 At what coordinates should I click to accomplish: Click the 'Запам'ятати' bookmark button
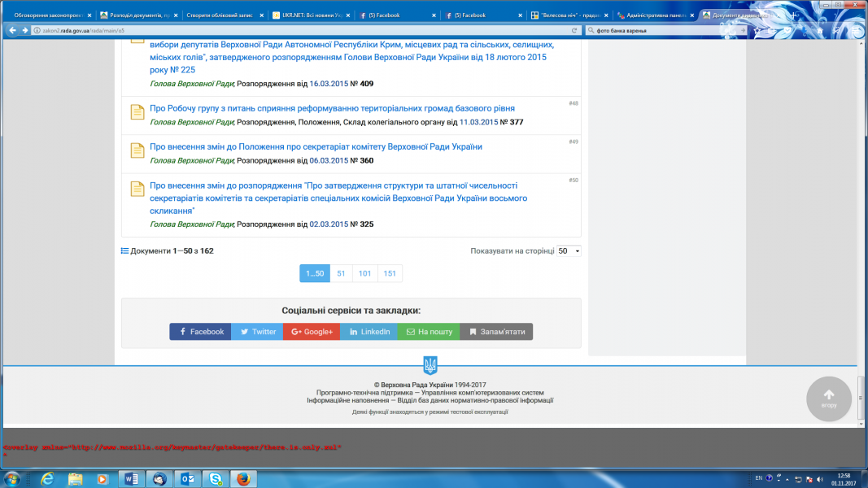pos(496,332)
